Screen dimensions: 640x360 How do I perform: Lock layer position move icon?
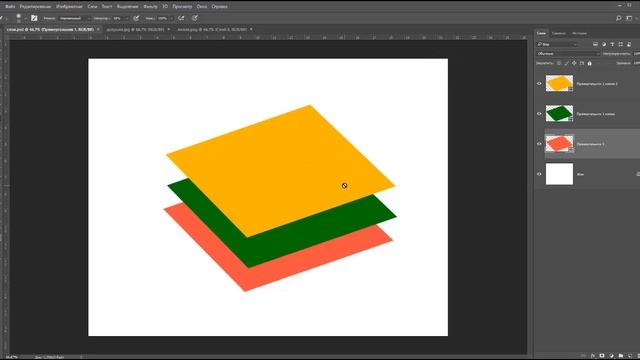coord(574,63)
